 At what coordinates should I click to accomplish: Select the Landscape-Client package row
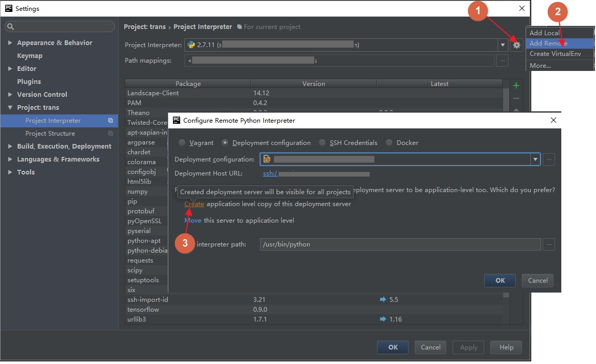[x=314, y=93]
